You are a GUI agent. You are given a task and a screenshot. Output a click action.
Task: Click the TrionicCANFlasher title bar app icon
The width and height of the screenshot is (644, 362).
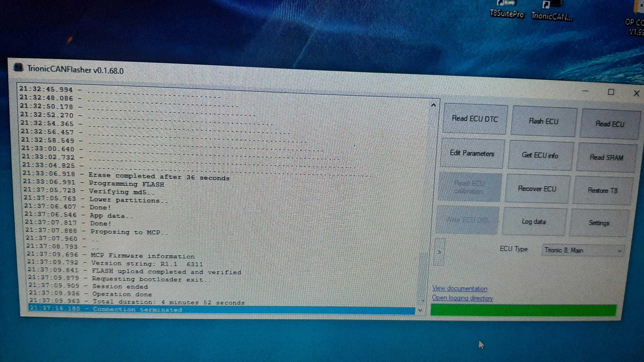(x=18, y=68)
